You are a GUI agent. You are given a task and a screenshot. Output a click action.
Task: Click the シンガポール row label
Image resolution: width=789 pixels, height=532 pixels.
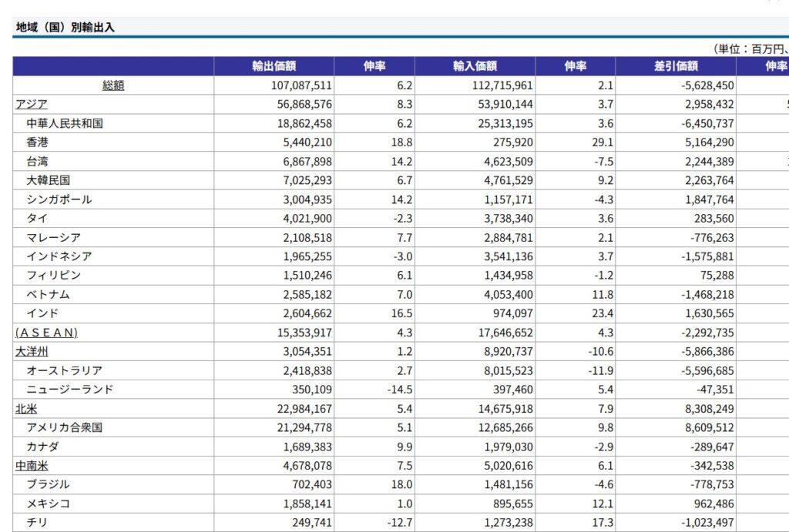[x=59, y=199]
